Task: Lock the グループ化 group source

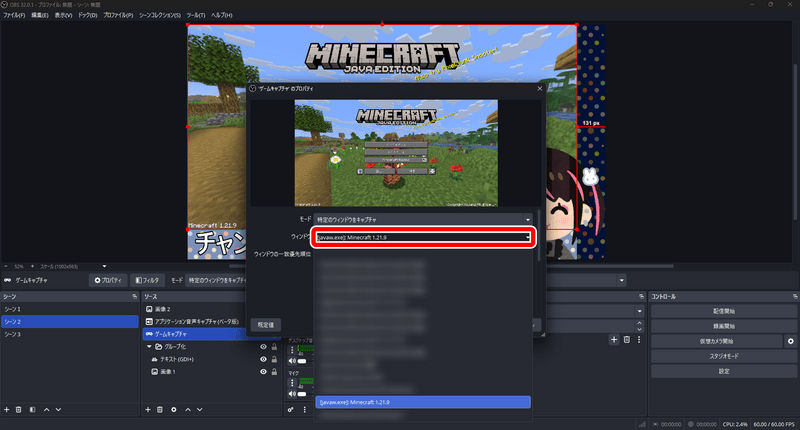Action: [x=274, y=347]
